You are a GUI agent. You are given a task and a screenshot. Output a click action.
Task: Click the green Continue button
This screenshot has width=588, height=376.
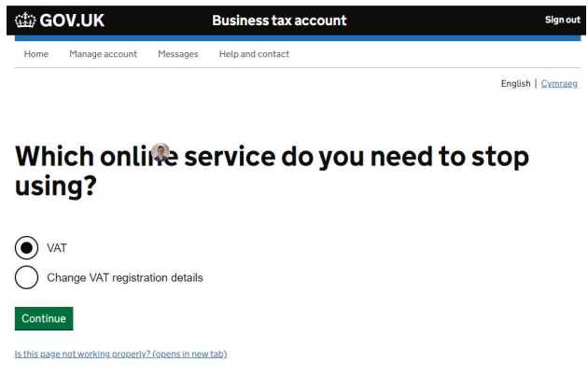coord(44,318)
